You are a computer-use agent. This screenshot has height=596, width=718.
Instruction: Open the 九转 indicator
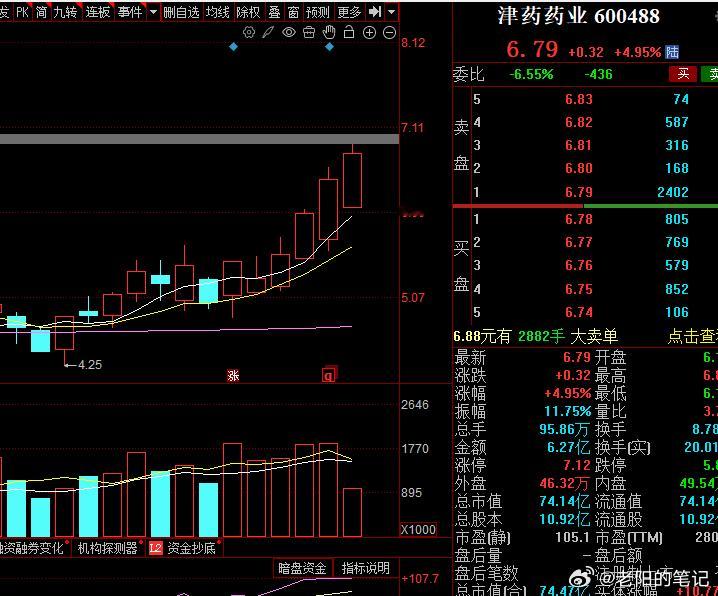(x=65, y=12)
